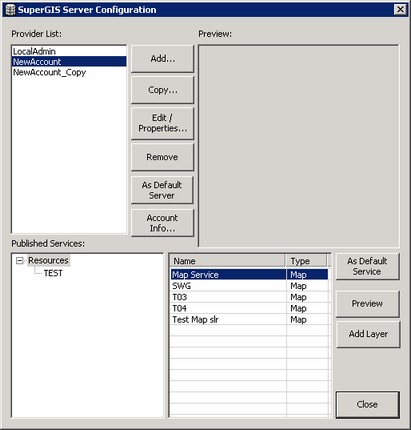This screenshot has width=411, height=430.
Task: Click the Add... button
Action: click(162, 59)
